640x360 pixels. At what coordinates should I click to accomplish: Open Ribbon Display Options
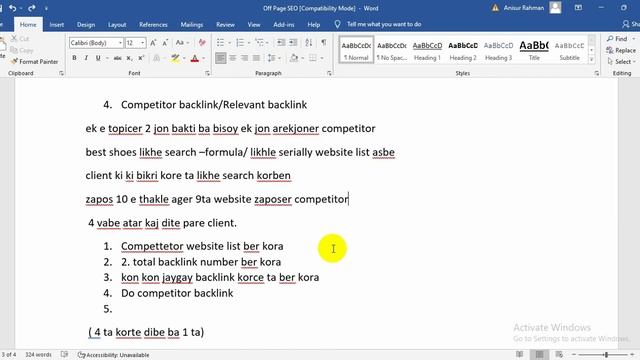point(578,8)
